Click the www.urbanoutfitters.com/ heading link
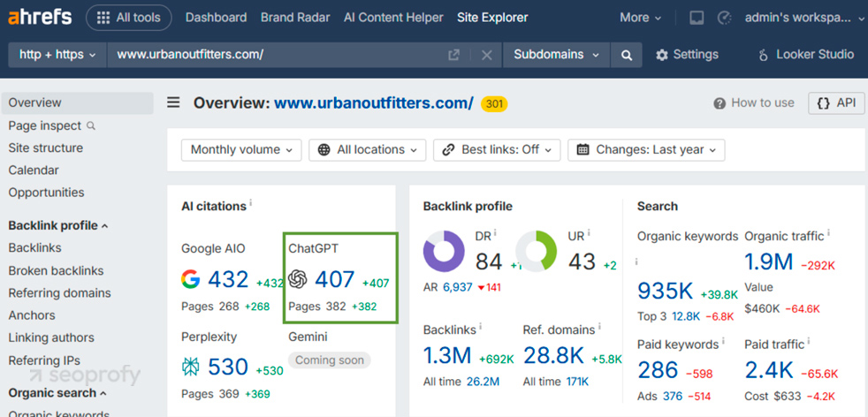The image size is (868, 417). coord(374,103)
